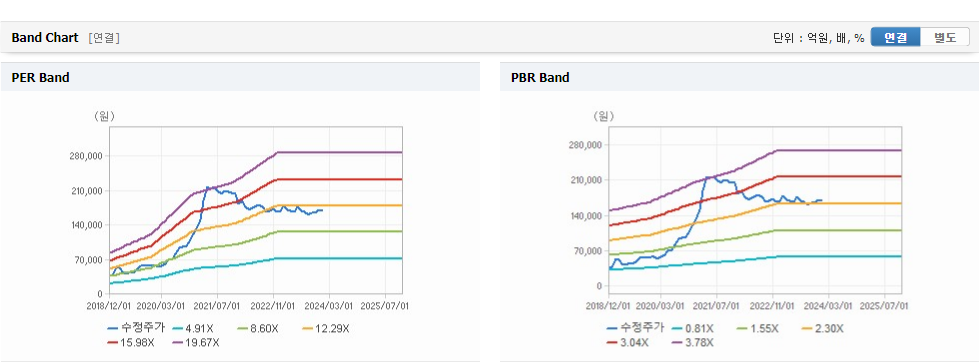The image size is (979, 362).
Task: Toggle 19.67X series in PER Band legend
Action: click(195, 342)
